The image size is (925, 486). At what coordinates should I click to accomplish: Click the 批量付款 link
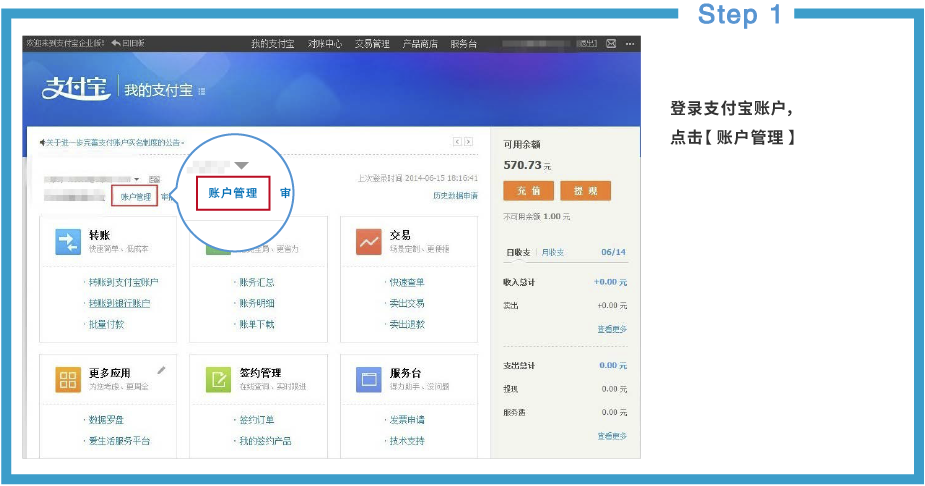(106, 324)
